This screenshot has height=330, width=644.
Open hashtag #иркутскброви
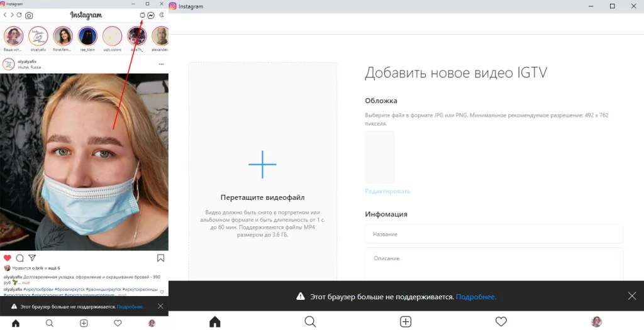[38, 289]
